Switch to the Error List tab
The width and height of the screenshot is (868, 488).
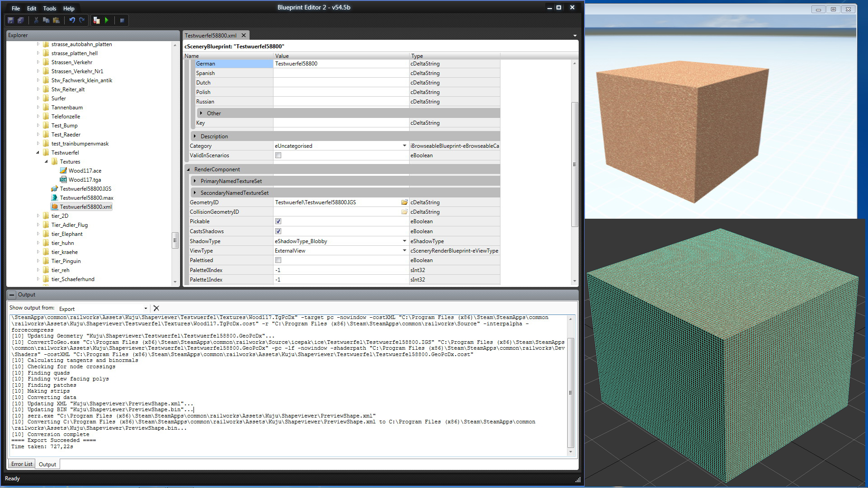point(22,464)
